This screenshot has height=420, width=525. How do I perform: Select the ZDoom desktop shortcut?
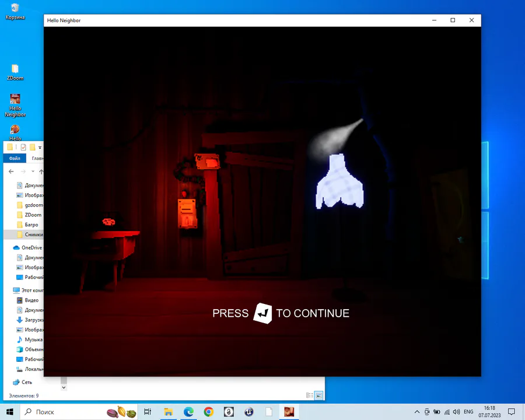coord(15,72)
